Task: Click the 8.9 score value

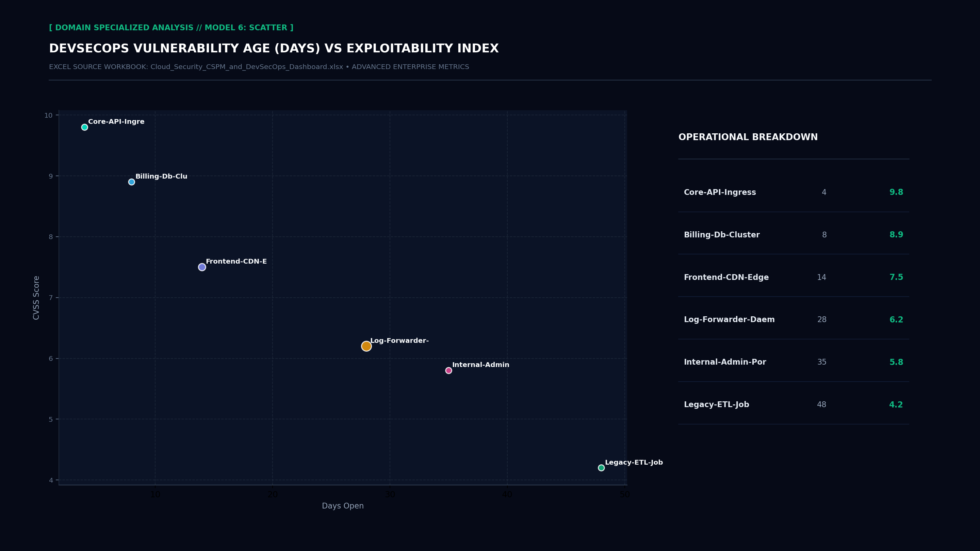Action: pyautogui.click(x=896, y=235)
